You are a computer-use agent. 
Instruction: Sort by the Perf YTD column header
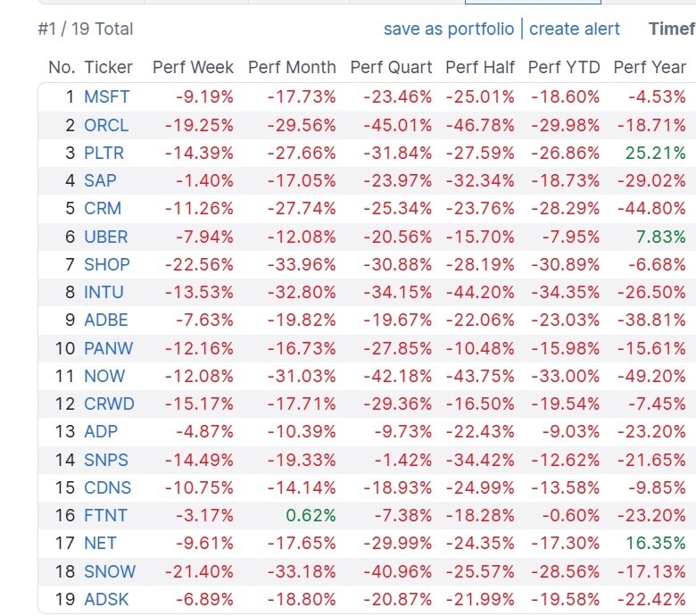click(x=564, y=67)
